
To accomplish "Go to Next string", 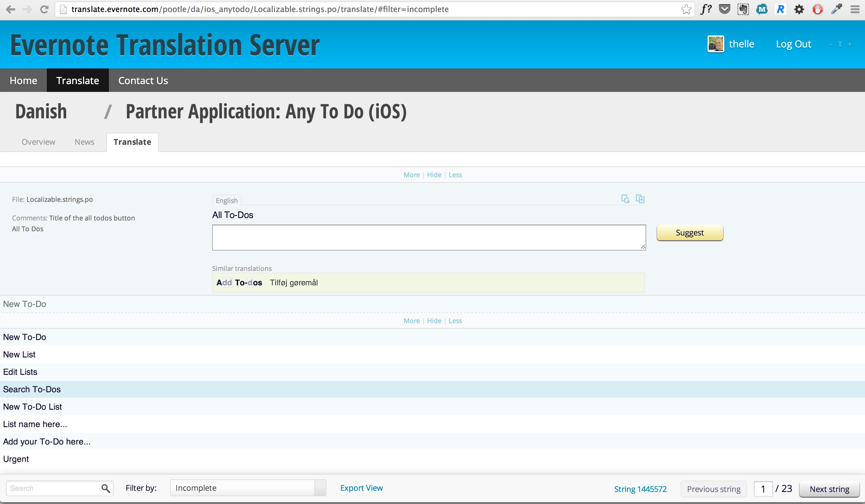I will pyautogui.click(x=829, y=489).
